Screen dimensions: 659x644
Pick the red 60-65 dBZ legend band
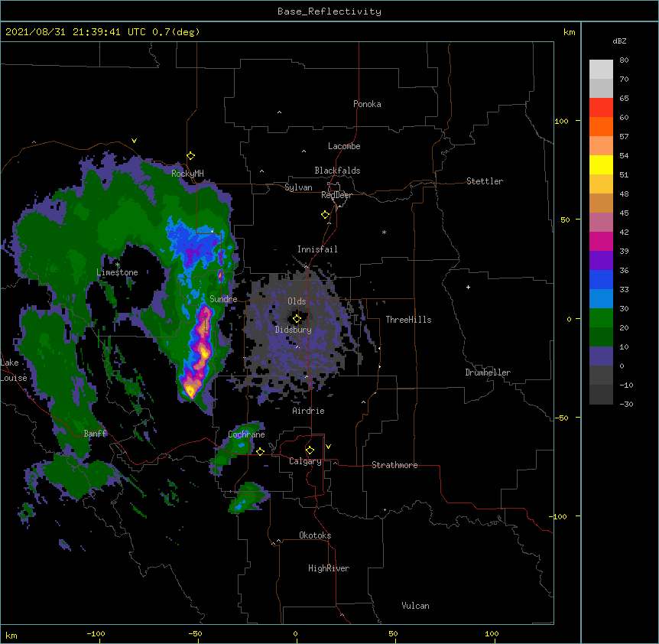(601, 108)
